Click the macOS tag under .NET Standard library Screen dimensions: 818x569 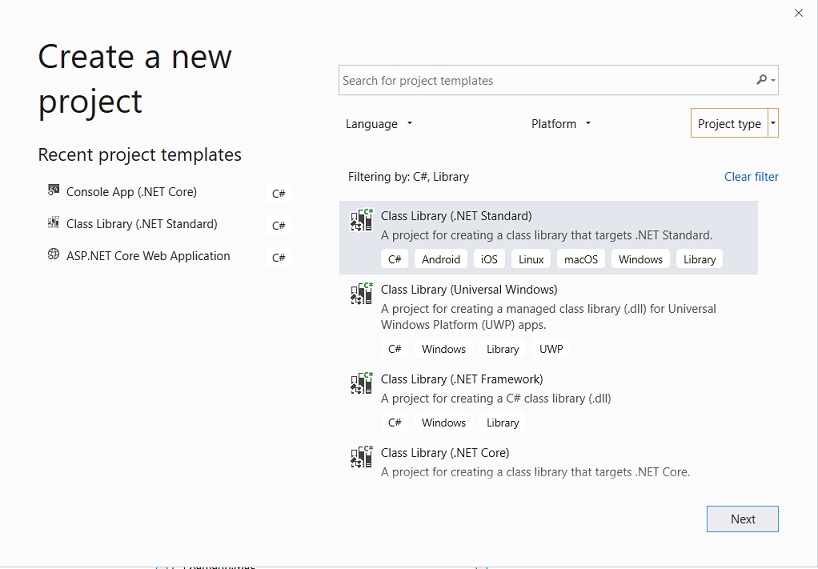coord(581,259)
